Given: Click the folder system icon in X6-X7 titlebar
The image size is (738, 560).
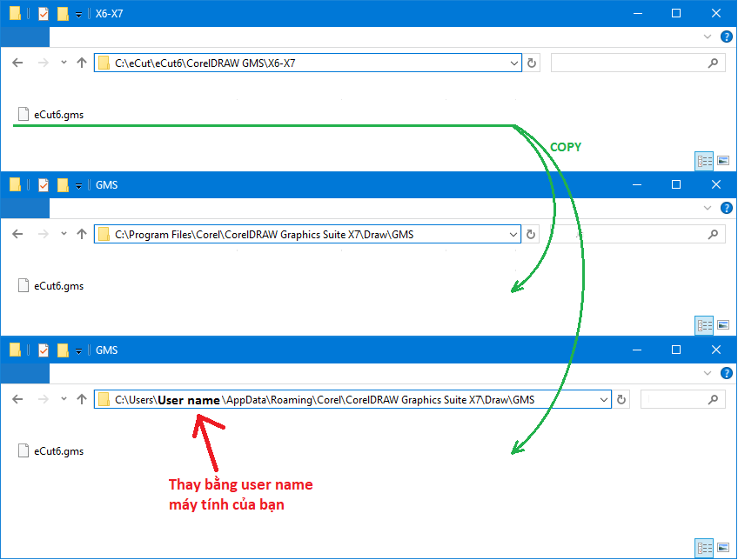Looking at the screenshot, I should pos(15,13).
